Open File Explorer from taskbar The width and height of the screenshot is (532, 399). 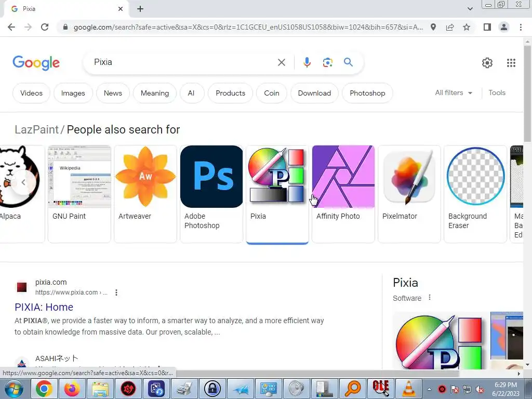pos(100,389)
